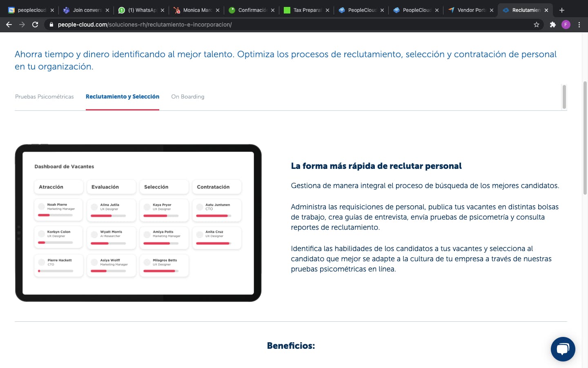The image size is (588, 368).
Task: View site security lock information
Action: pyautogui.click(x=51, y=25)
